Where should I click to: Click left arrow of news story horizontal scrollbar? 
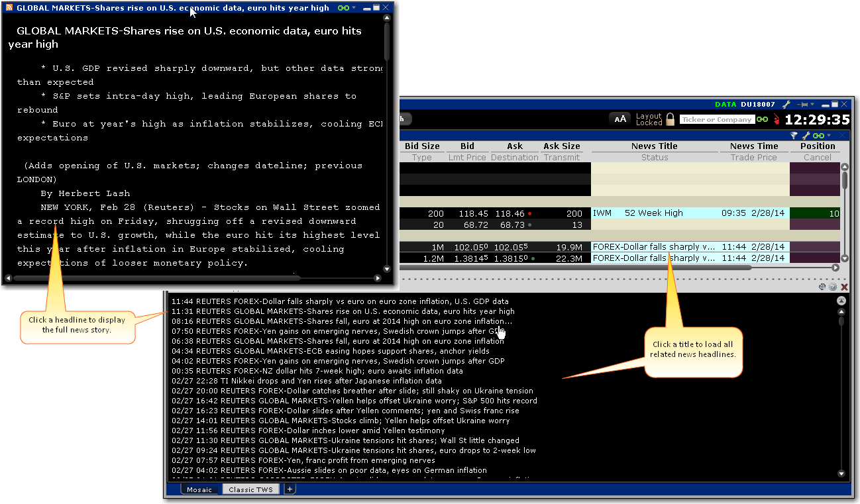pos(8,278)
